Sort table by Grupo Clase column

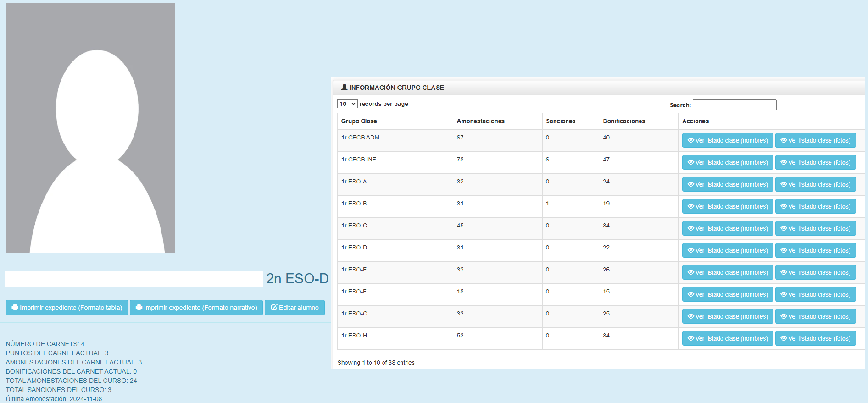(359, 121)
